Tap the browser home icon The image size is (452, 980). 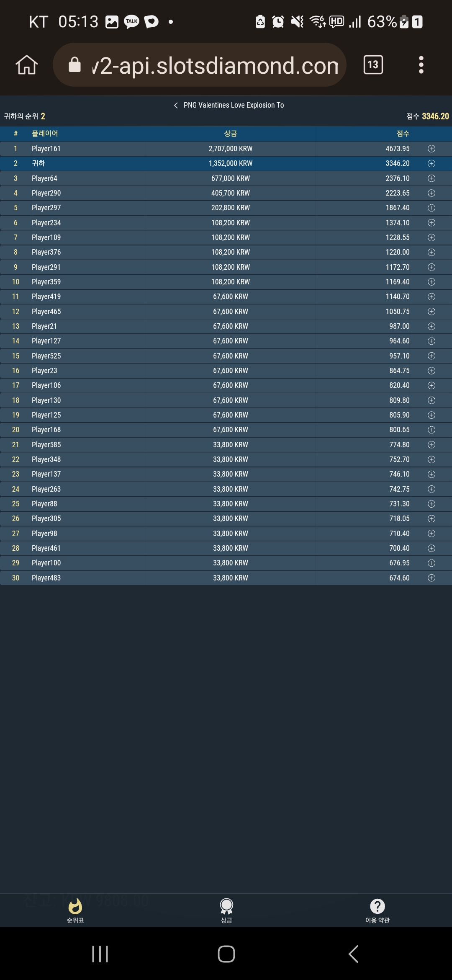27,65
